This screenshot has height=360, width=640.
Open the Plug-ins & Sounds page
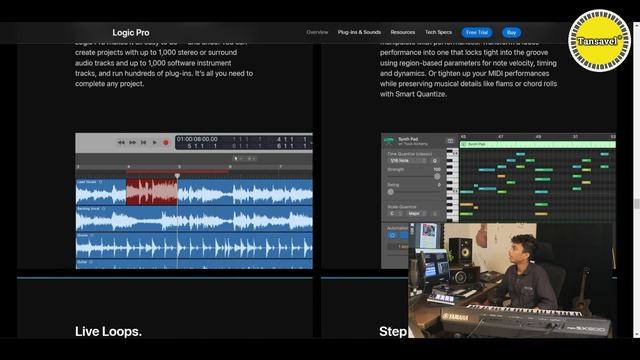(x=359, y=32)
